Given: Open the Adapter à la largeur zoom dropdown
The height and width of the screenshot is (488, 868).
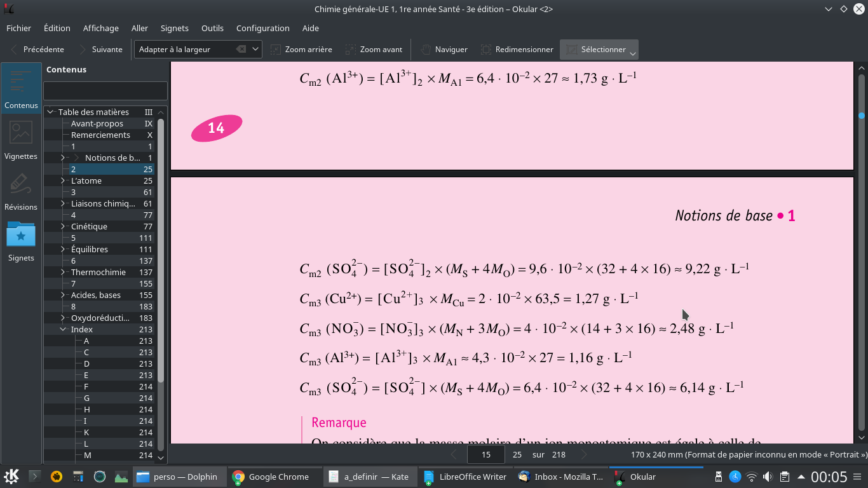Looking at the screenshot, I should pos(255,49).
